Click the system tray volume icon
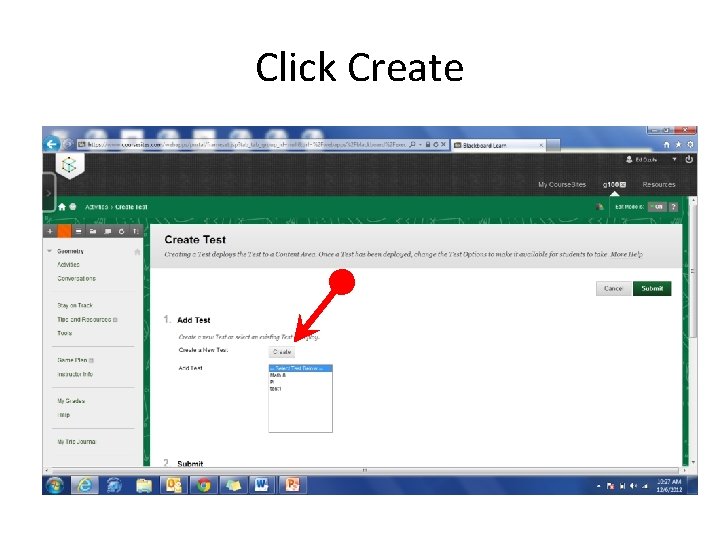The width and height of the screenshot is (720, 540). pyautogui.click(x=633, y=486)
